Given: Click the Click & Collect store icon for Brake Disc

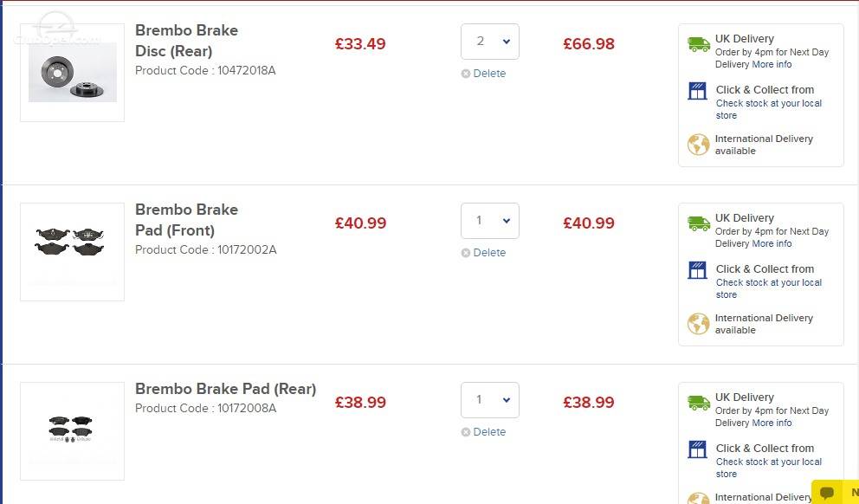Looking at the screenshot, I should (x=697, y=91).
